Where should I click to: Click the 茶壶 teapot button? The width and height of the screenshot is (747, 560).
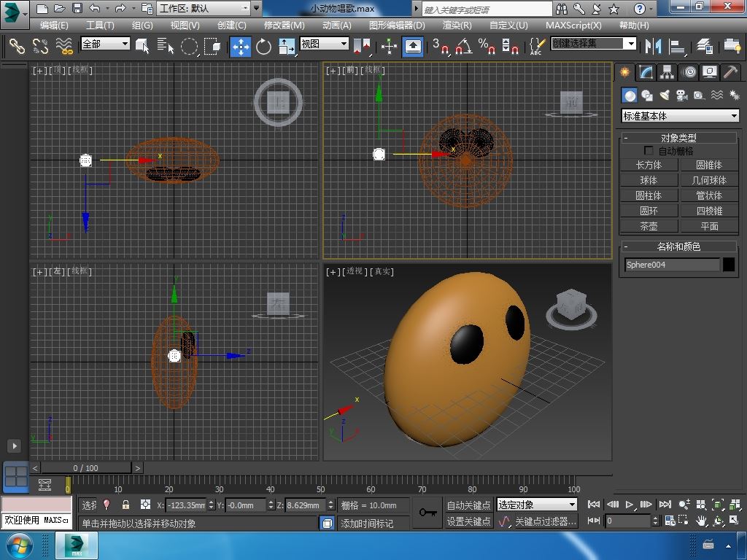tap(649, 226)
